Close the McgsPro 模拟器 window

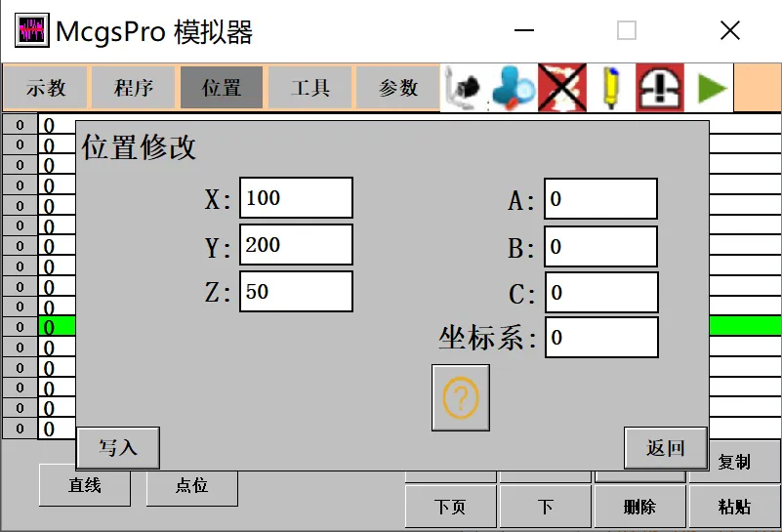(x=730, y=30)
